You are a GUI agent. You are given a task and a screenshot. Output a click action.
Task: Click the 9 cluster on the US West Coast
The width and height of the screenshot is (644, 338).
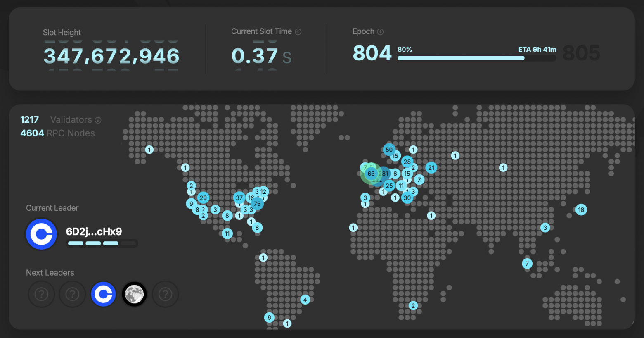(191, 204)
